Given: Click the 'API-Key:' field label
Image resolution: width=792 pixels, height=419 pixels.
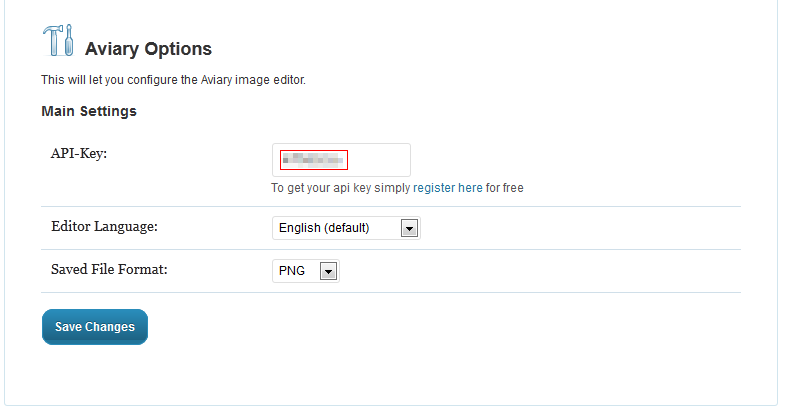Looking at the screenshot, I should click(x=79, y=153).
